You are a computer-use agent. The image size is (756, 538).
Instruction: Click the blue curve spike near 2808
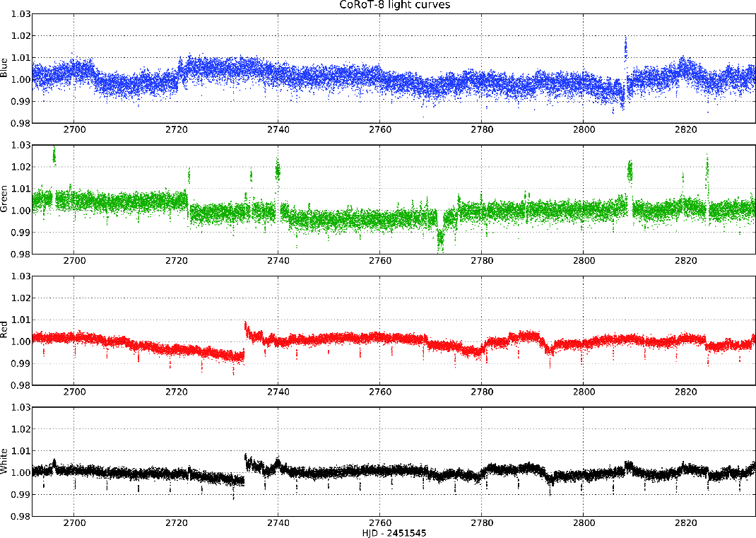pos(625,51)
